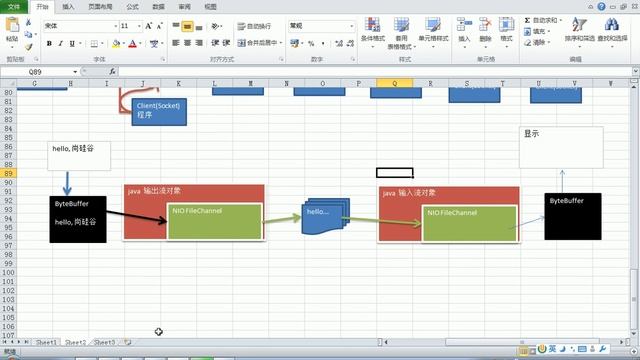Toggle center text alignment
640x360 pixels.
(x=187, y=43)
